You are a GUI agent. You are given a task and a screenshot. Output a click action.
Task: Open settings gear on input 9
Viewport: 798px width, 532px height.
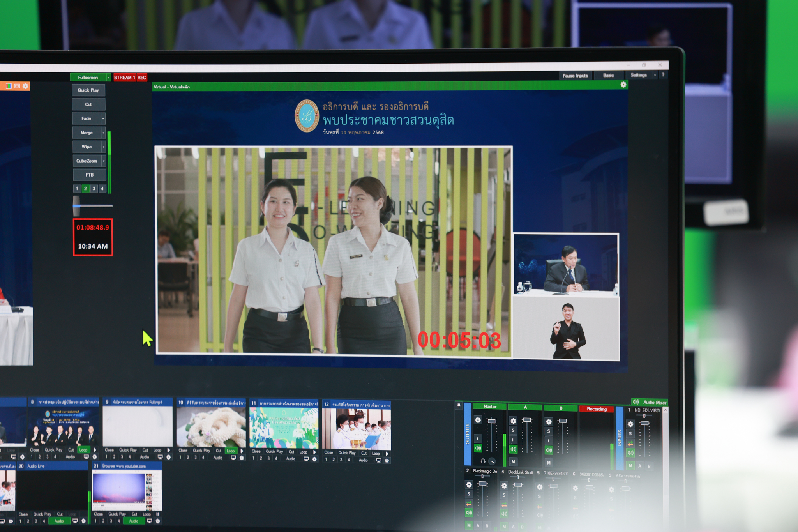coord(168,457)
